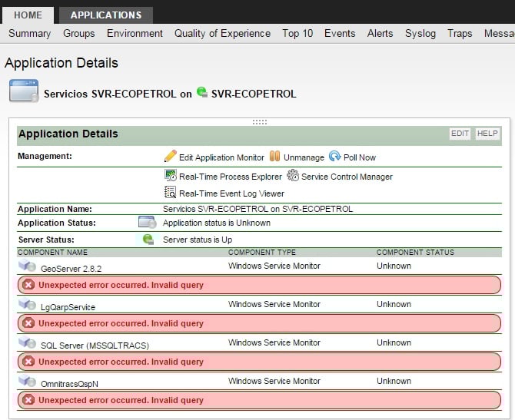Click the Service Control Manager gear icon
Screen dimensions: 515x420
point(293,175)
